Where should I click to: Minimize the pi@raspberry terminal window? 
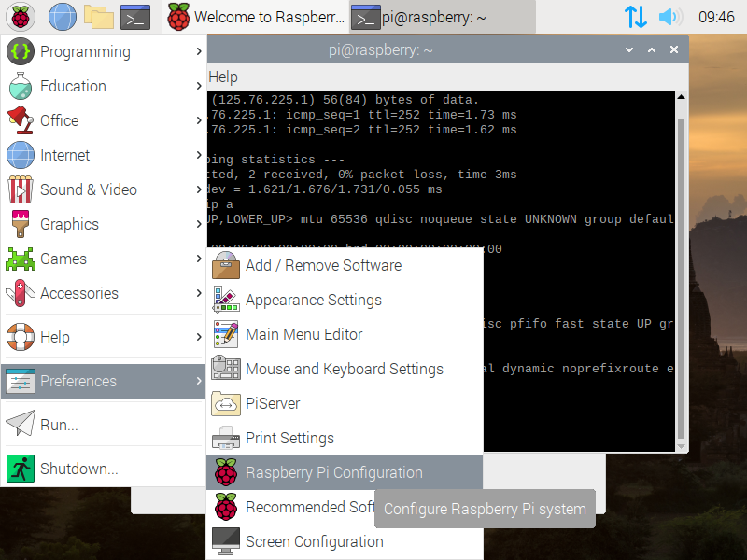point(629,49)
